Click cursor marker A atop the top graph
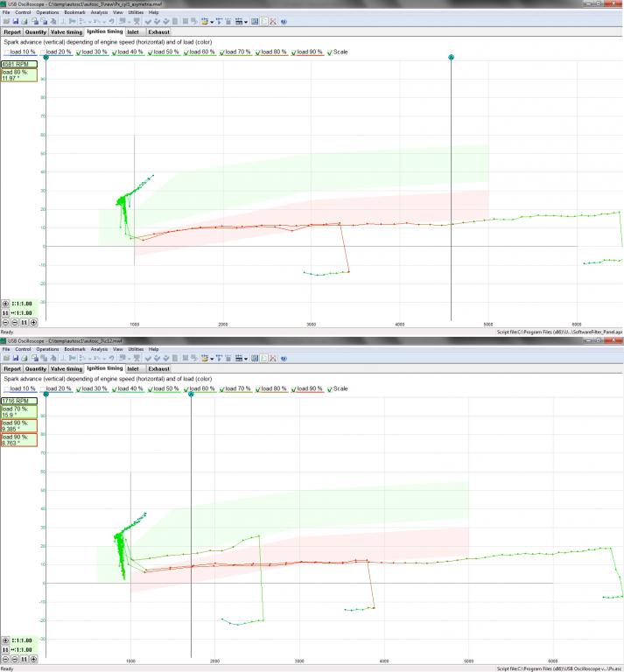The height and width of the screenshot is (672, 624). click(451, 58)
